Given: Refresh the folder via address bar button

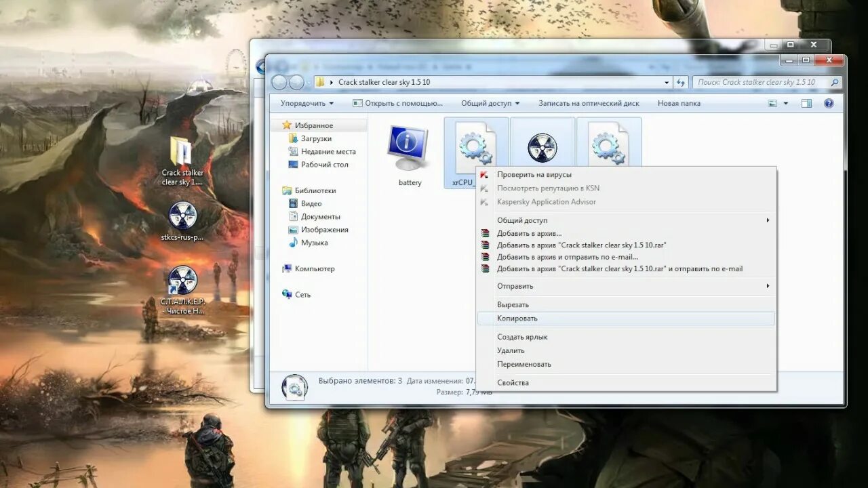Looking at the screenshot, I should pyautogui.click(x=681, y=82).
